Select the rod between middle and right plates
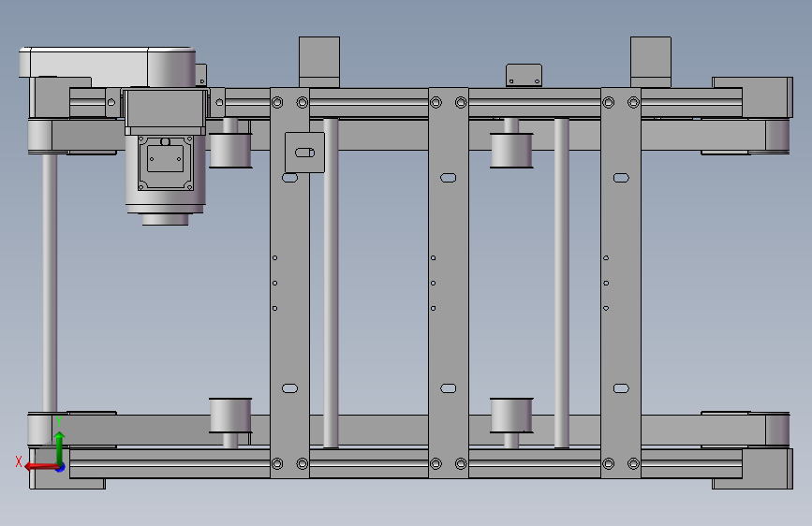Screen dimensions: 812x526 [562, 283]
